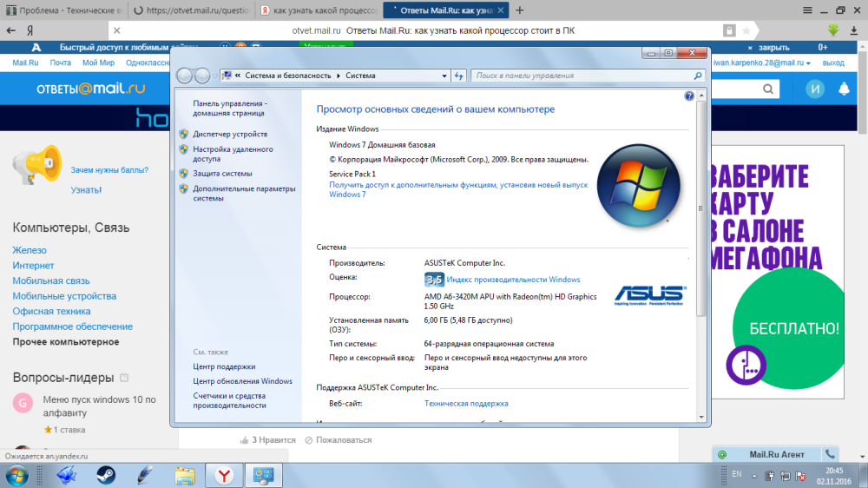
Task: Click the System window vertical scrollbar thumb
Action: [x=700, y=208]
